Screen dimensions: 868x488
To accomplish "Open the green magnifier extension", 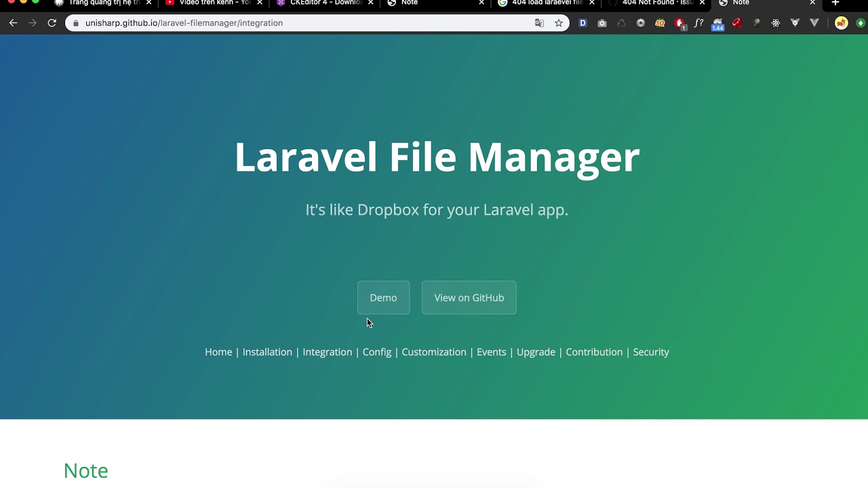I will [757, 23].
